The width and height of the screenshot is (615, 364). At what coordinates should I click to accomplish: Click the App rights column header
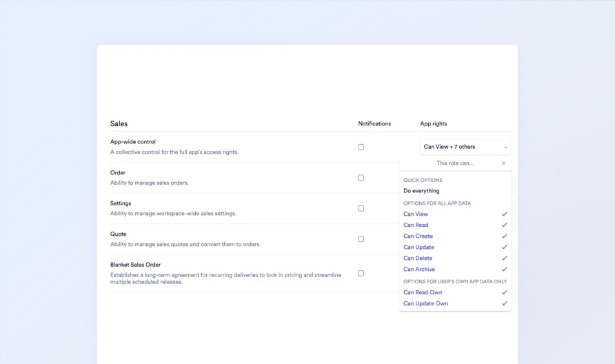(x=434, y=123)
